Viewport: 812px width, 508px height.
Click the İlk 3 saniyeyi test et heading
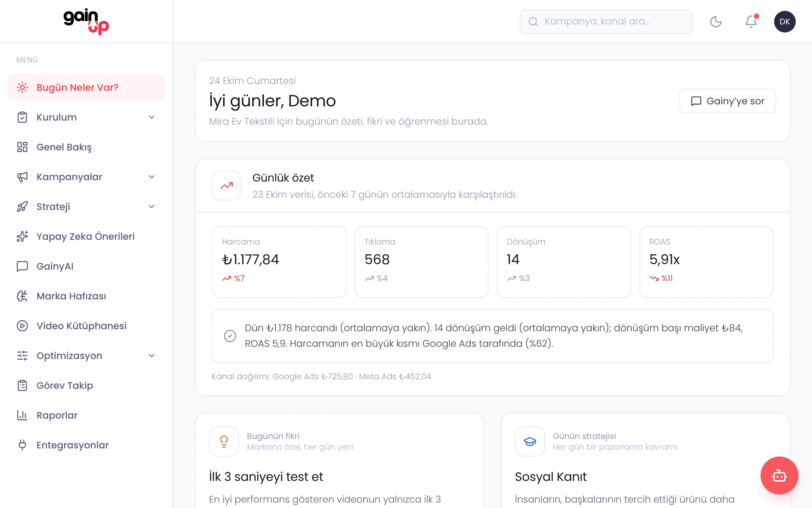pyautogui.click(x=266, y=477)
